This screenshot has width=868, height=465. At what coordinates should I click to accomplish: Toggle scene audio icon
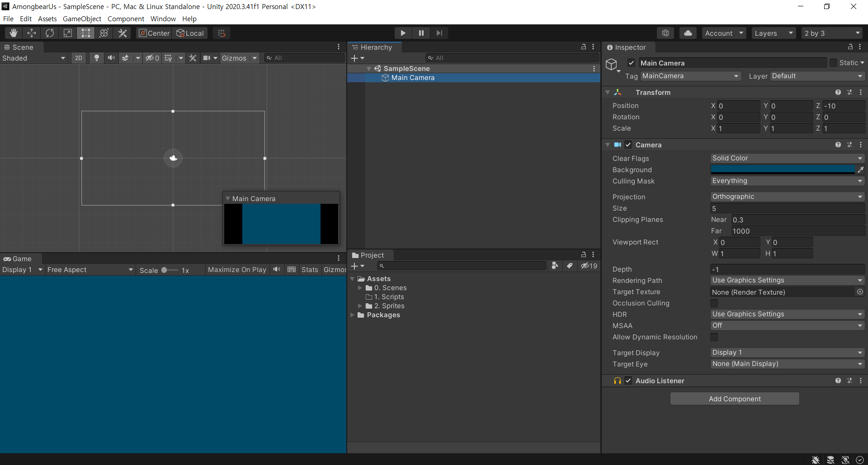[111, 58]
